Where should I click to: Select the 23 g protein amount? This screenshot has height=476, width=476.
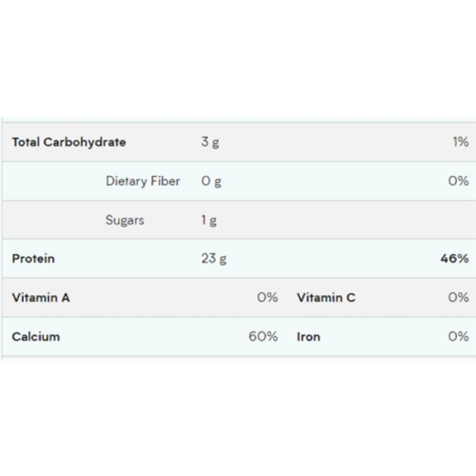pyautogui.click(x=214, y=259)
